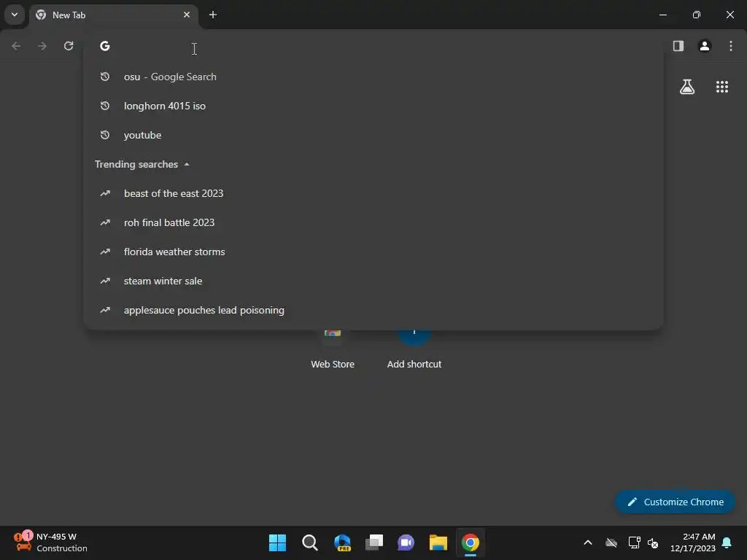Click trending arrow icon beside steam winter sale
The image size is (747, 560).
coord(105,281)
